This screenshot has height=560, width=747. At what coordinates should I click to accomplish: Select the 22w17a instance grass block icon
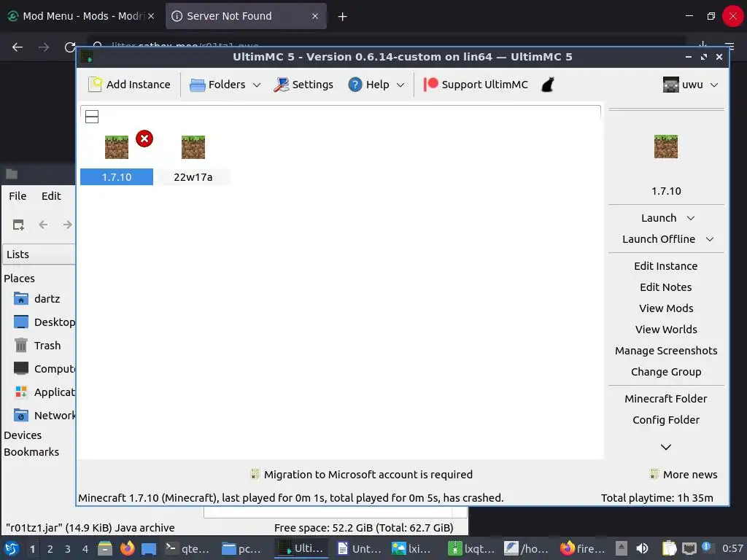193,147
